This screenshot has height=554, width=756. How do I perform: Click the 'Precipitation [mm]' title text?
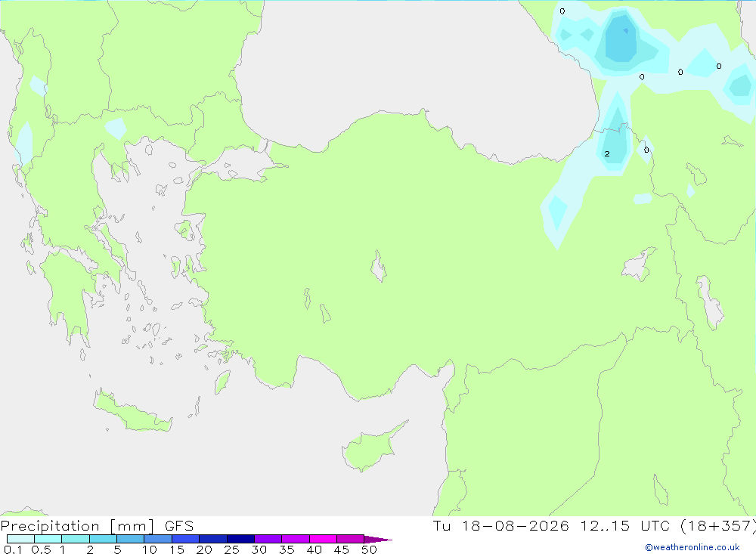[77, 526]
